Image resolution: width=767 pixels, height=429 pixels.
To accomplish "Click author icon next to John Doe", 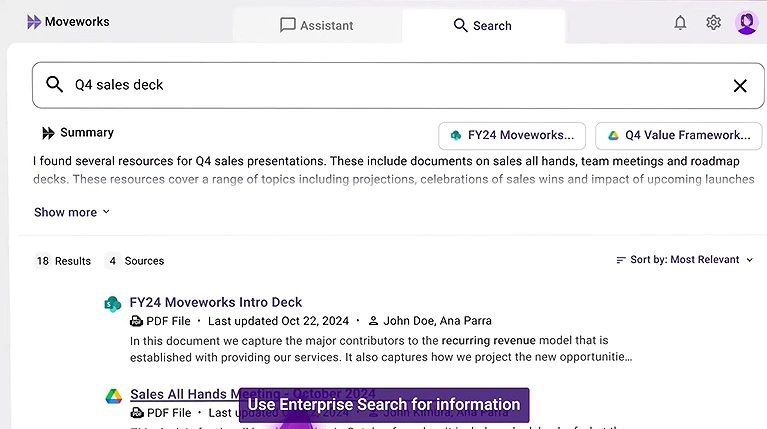I will 373,321.
